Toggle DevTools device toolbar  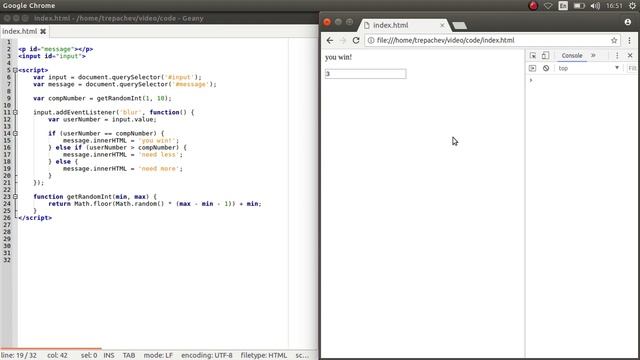545,56
